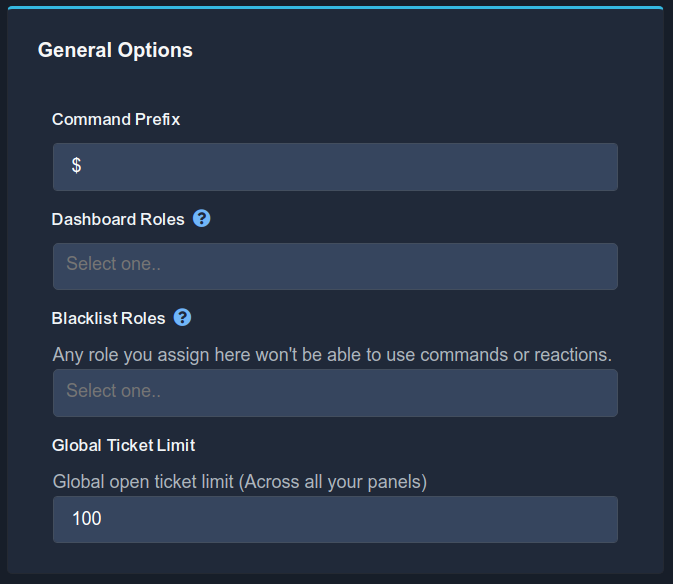The image size is (673, 584).
Task: Click the $ value in the prefix field
Action: 76,166
